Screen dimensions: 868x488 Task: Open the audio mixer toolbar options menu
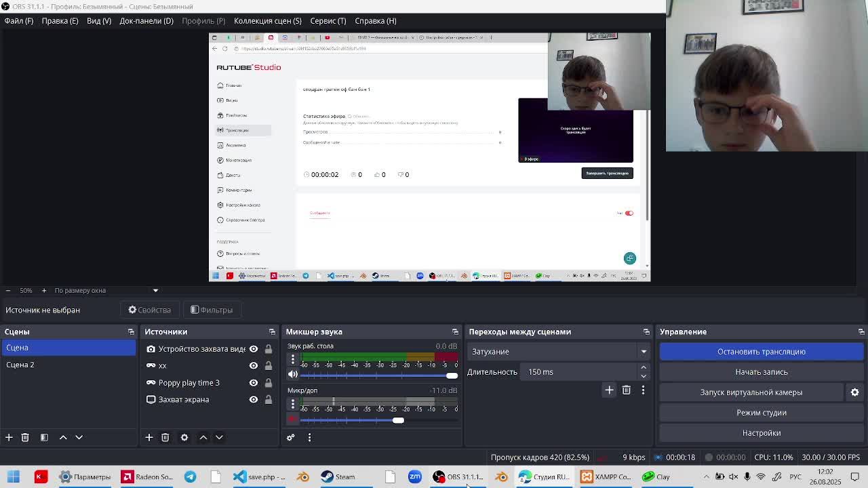click(309, 437)
